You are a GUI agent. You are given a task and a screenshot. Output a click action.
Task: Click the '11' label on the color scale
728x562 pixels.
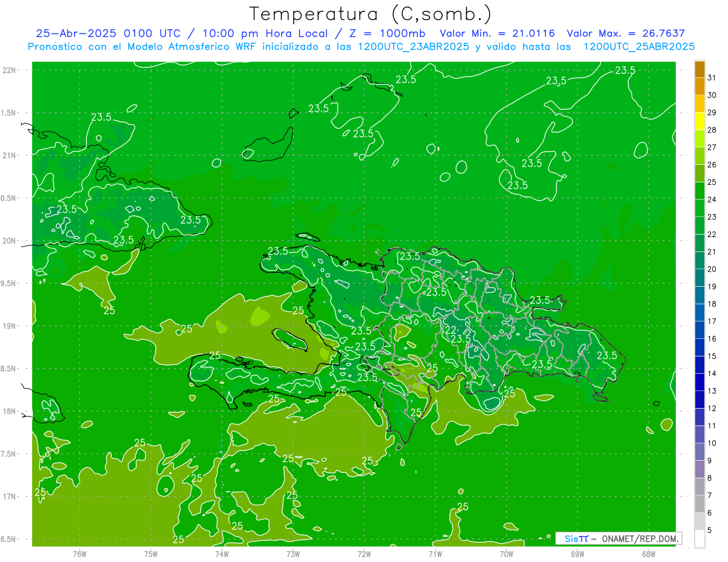[x=712, y=426]
